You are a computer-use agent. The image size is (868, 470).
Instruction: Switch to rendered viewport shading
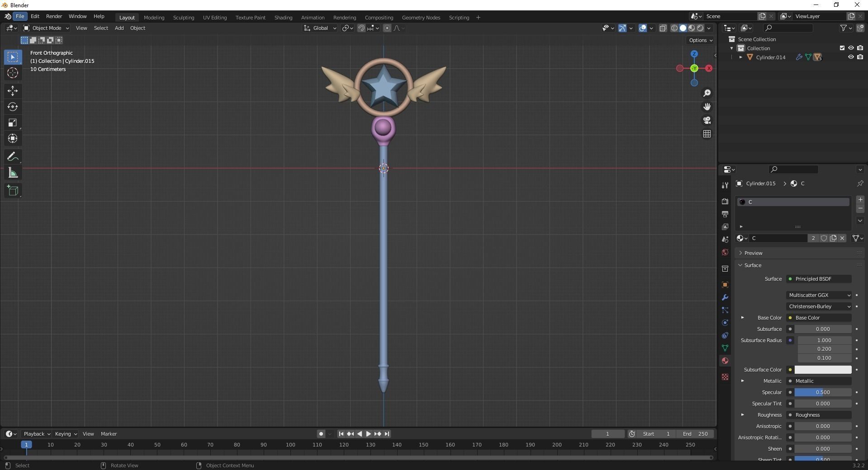[x=700, y=28]
